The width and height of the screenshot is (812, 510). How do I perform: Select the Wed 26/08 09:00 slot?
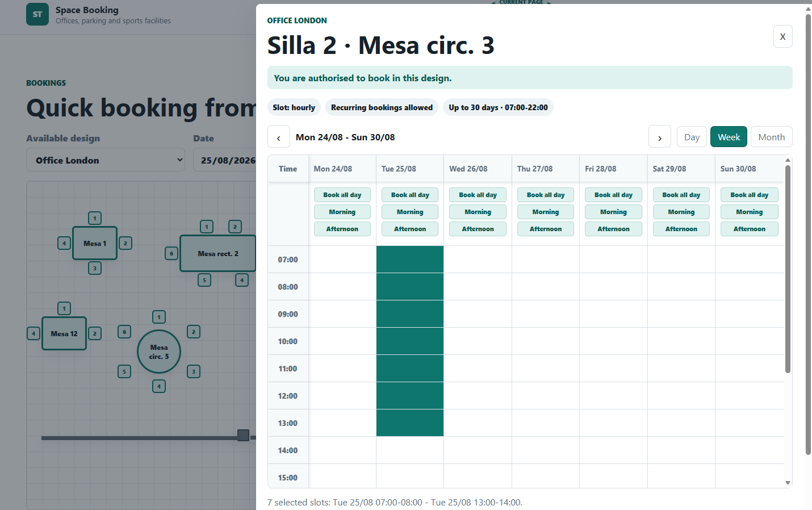(478, 314)
